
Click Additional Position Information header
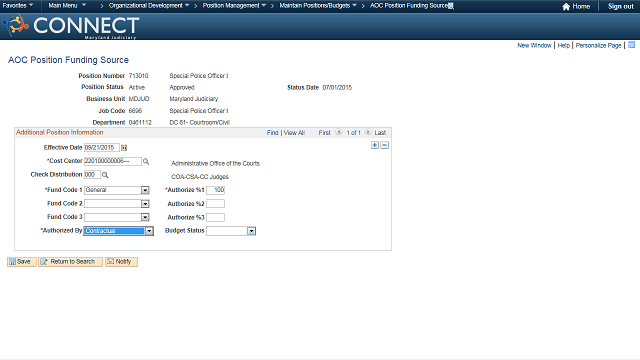[x=60, y=132]
